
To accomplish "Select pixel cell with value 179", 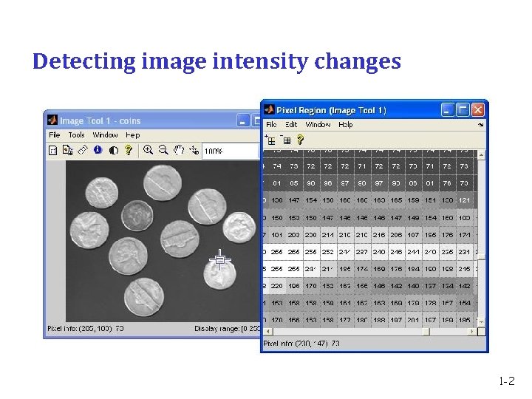I will (x=413, y=303).
